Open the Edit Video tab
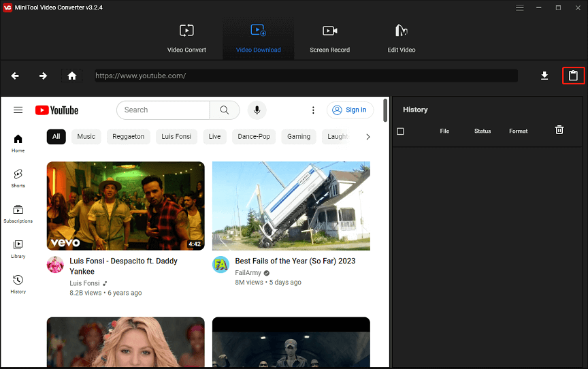This screenshot has height=369, width=588. (x=402, y=39)
